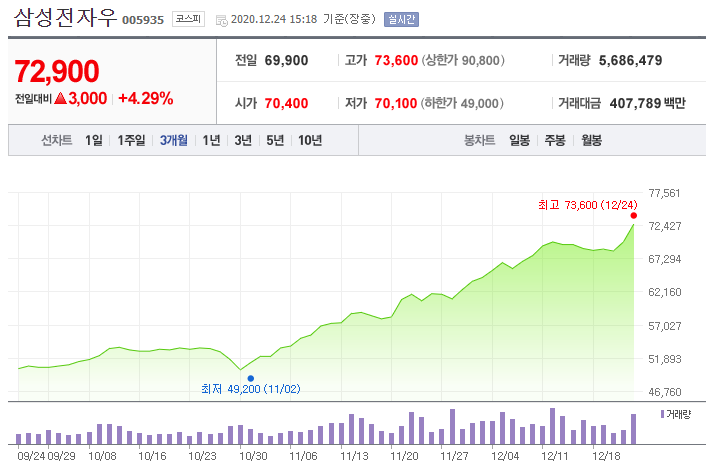706x474 pixels.
Task: Select the 3개월 line chart tab
Action: pyautogui.click(x=174, y=140)
